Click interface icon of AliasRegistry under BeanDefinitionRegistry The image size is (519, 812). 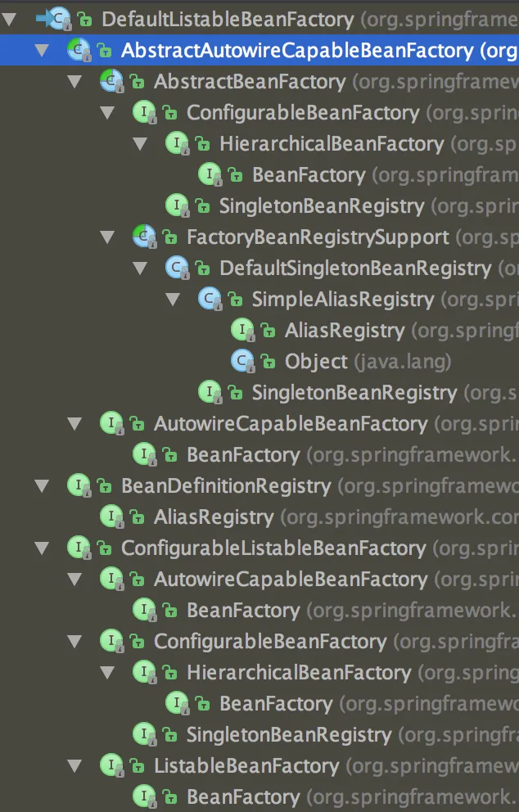pyautogui.click(x=112, y=517)
